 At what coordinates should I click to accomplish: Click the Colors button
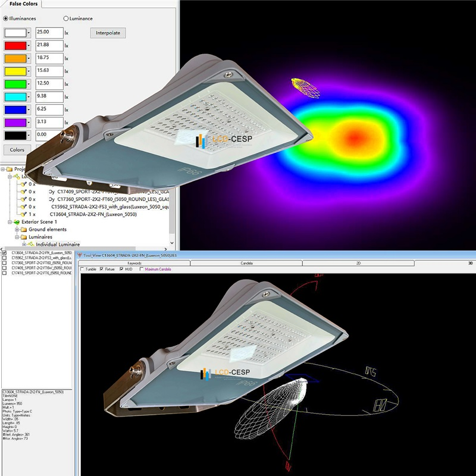click(17, 150)
